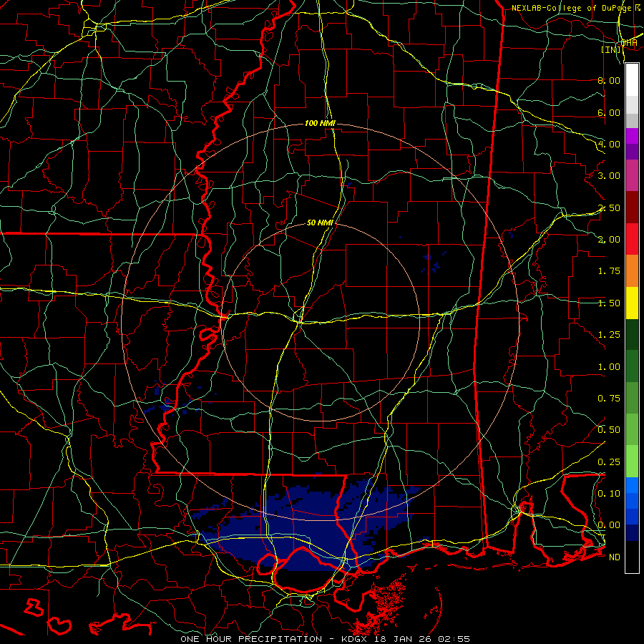Click the '0.00' legend value
This screenshot has height=644, width=644.
609,525
